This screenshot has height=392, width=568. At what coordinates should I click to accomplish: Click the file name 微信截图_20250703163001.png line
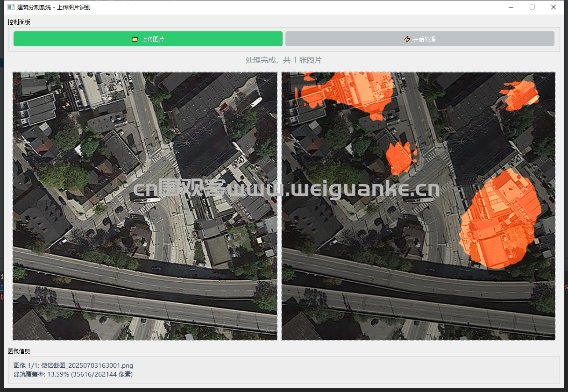73,365
